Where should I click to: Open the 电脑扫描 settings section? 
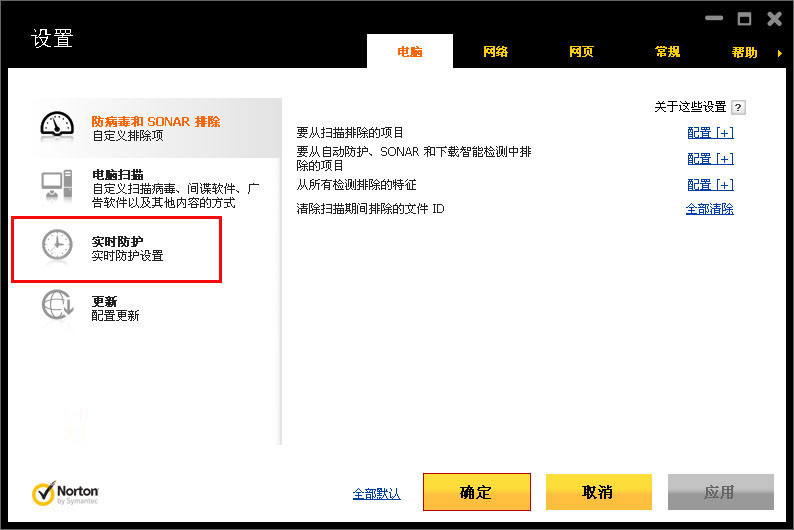[x=156, y=188]
